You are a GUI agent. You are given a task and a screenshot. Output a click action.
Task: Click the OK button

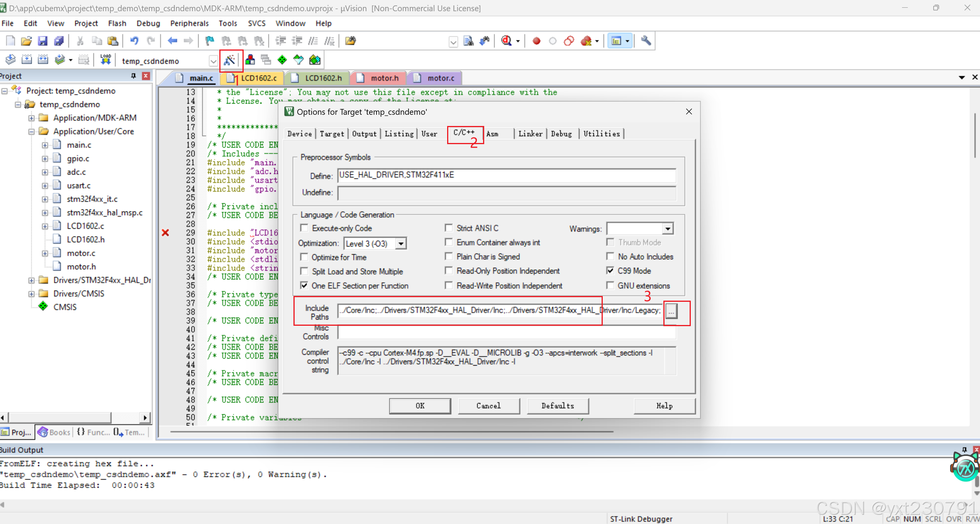coord(420,406)
